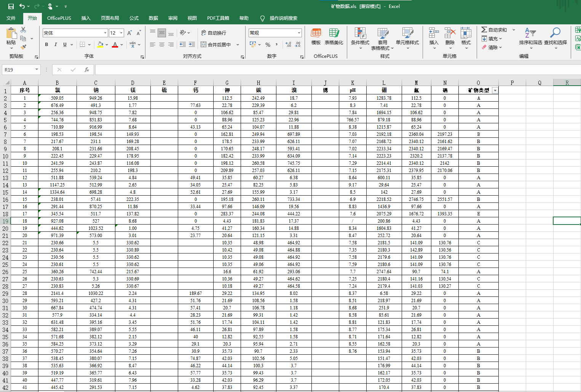
Task: Open font settings dialog launcher
Action: pyautogui.click(x=142, y=57)
